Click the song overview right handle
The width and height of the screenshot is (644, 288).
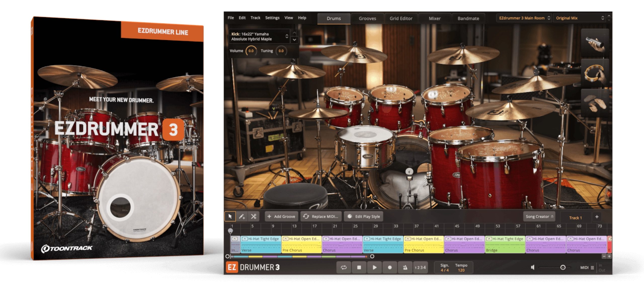click(372, 256)
